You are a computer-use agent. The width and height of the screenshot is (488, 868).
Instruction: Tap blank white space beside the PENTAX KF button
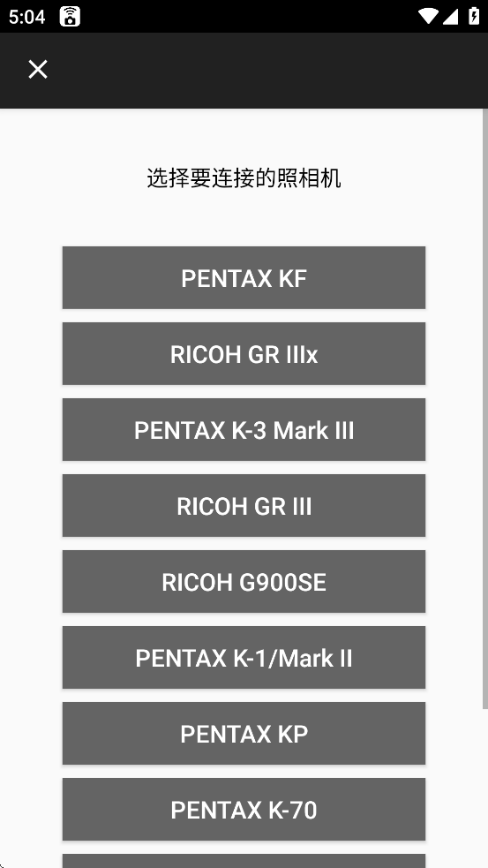[31, 278]
